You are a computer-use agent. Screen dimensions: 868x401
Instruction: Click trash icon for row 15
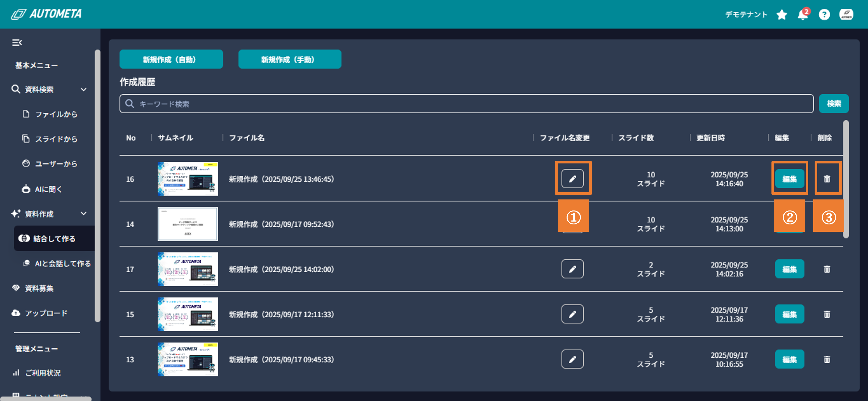pyautogui.click(x=826, y=314)
